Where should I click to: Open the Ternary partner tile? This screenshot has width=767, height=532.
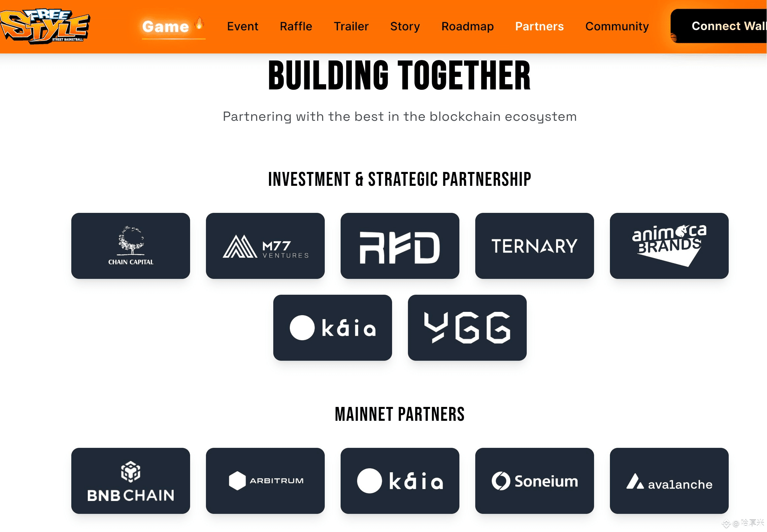click(x=535, y=246)
